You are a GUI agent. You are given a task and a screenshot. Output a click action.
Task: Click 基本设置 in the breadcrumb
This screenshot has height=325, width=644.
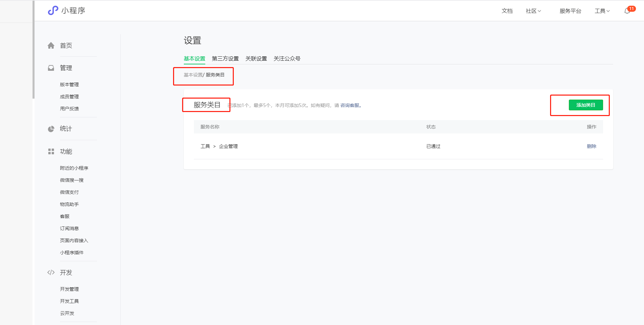point(193,75)
